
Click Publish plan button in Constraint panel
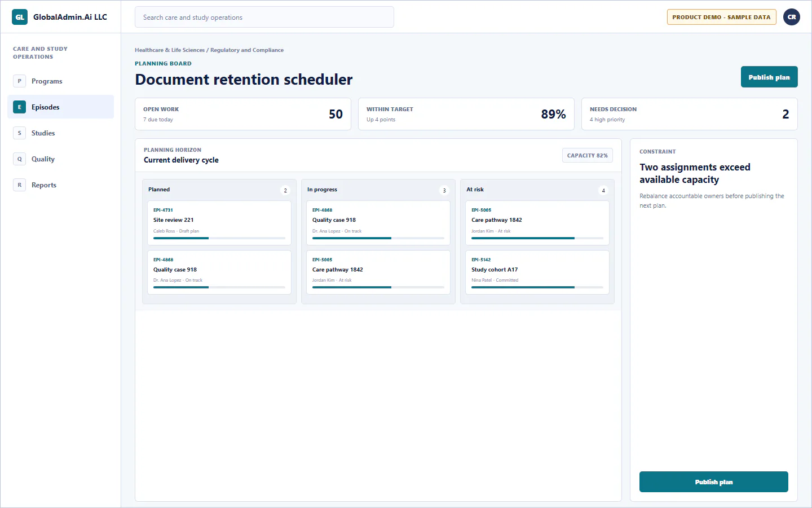pos(713,481)
